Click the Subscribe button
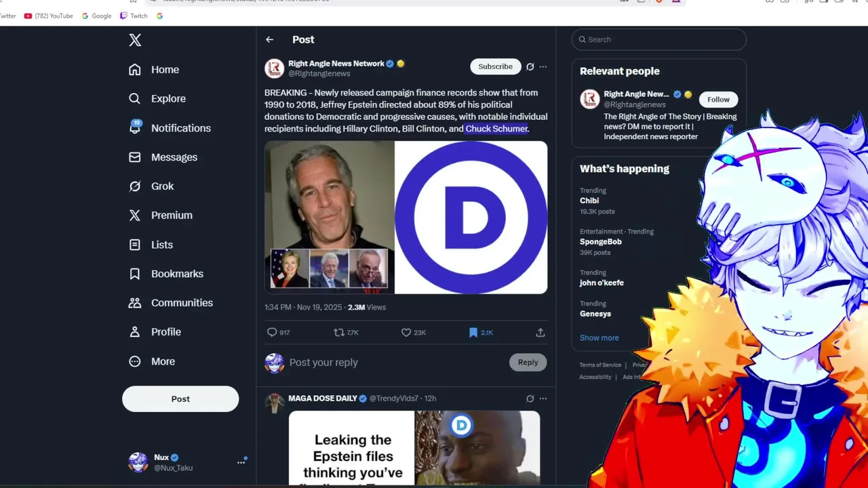The image size is (868, 488). click(496, 66)
